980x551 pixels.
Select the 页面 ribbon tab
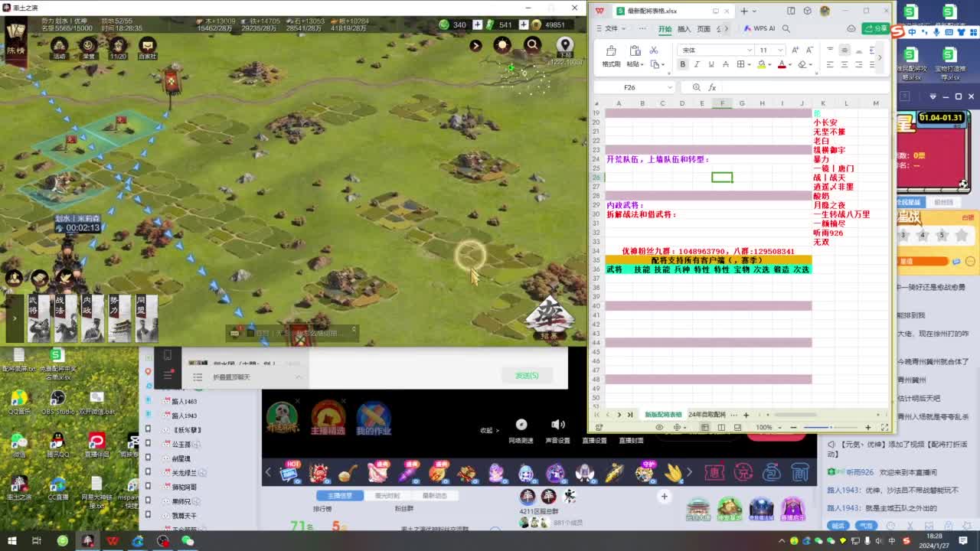(703, 29)
